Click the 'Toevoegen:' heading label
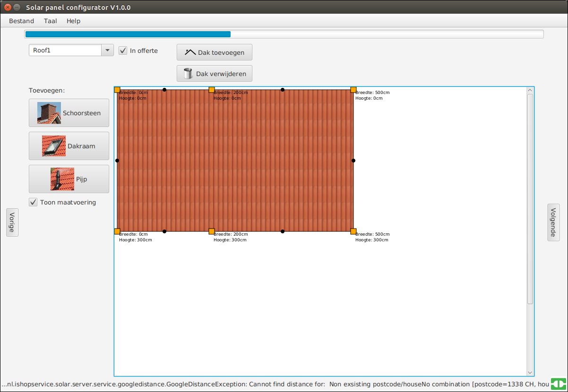The height and width of the screenshot is (392, 568). coord(47,90)
